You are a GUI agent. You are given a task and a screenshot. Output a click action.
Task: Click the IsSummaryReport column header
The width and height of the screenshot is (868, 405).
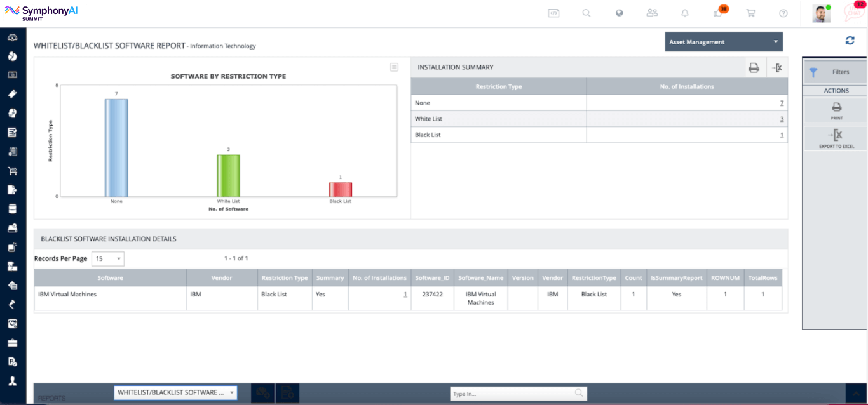677,278
